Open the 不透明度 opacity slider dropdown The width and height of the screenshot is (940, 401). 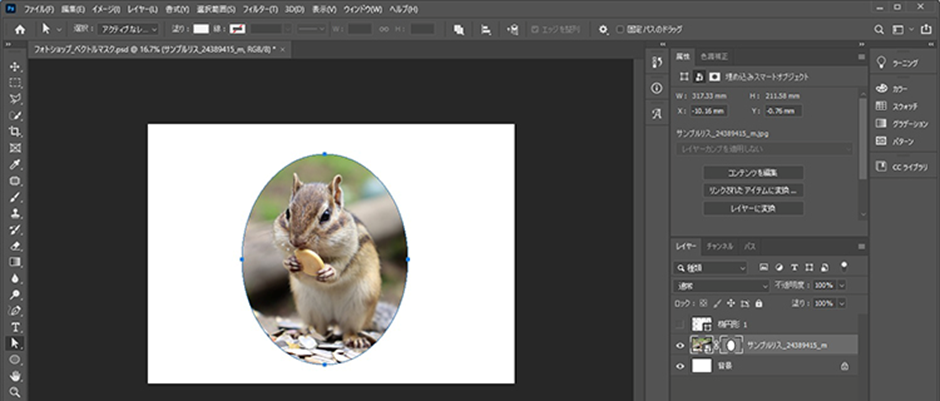(842, 286)
